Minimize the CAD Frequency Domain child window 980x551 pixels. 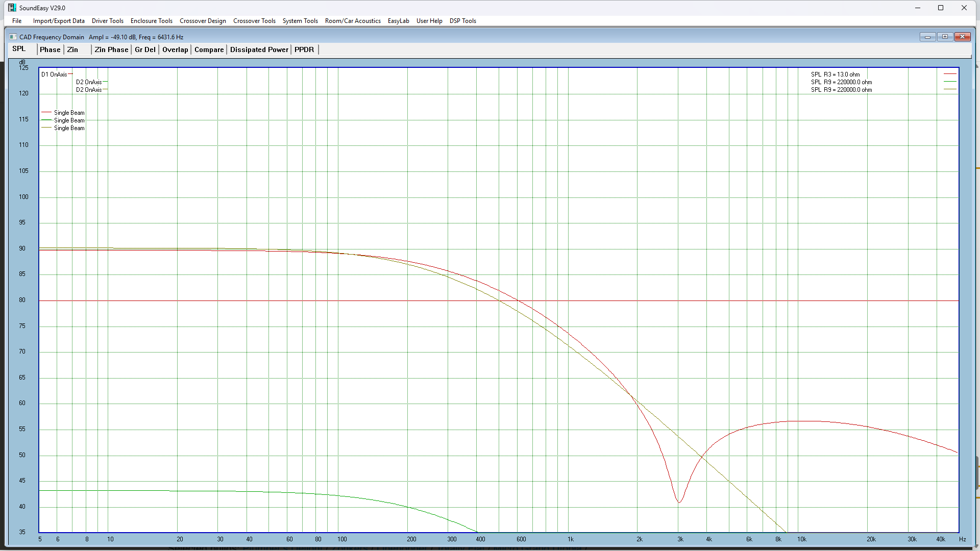point(927,37)
